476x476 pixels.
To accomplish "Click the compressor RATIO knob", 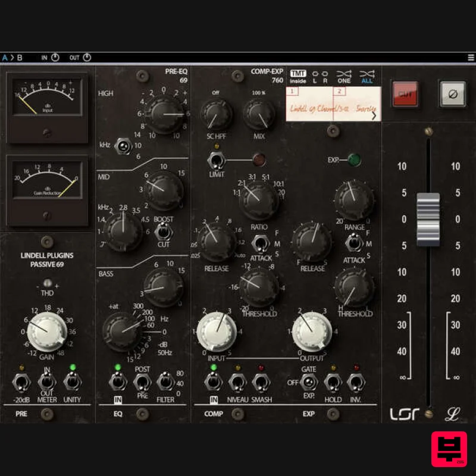I will click(x=259, y=201).
